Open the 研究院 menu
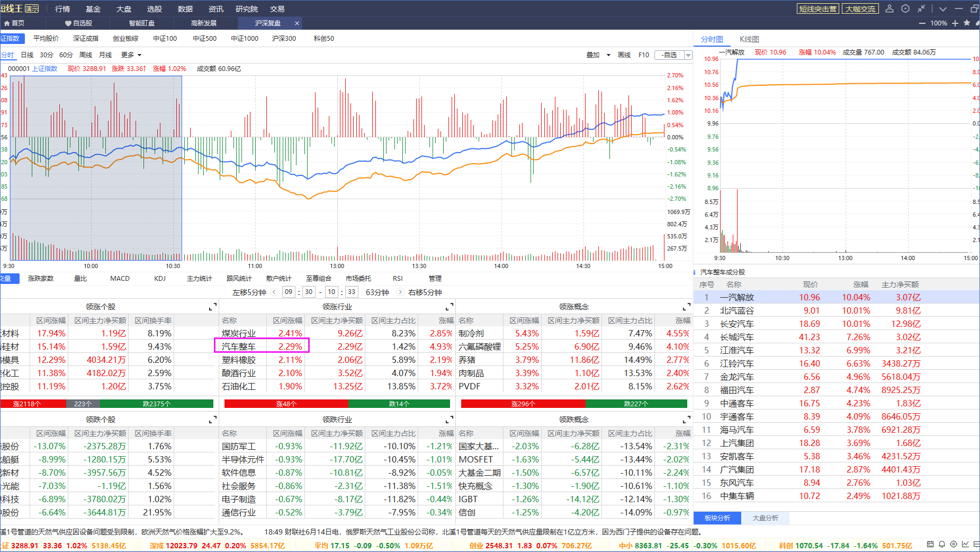The height and width of the screenshot is (552, 980). (x=247, y=9)
